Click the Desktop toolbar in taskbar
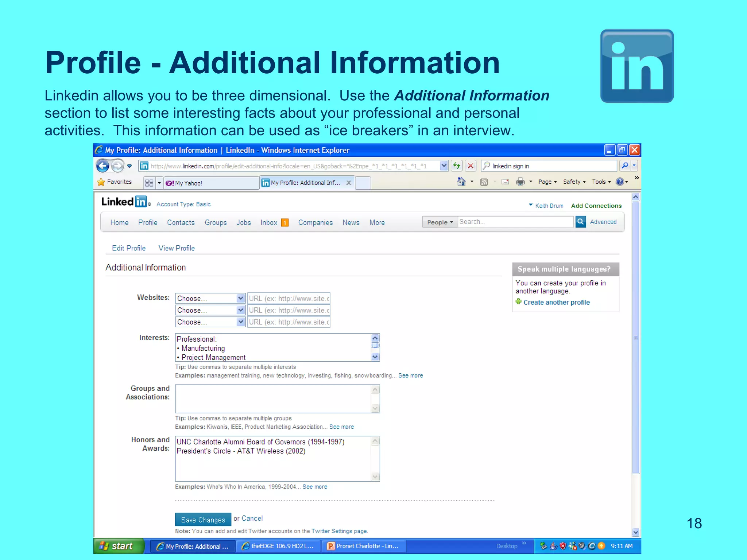Screen dimensions: 747x560 [506, 546]
